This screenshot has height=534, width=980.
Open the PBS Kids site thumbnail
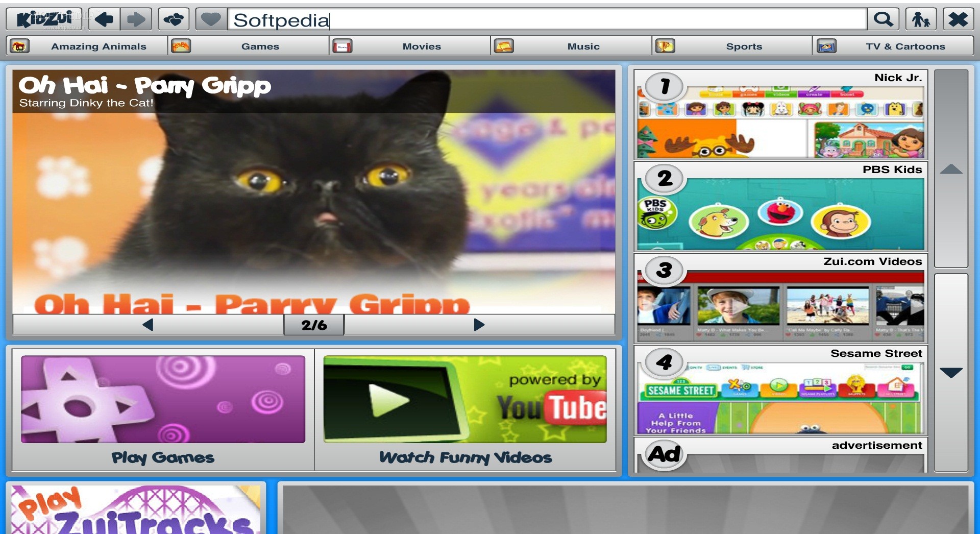pos(780,213)
